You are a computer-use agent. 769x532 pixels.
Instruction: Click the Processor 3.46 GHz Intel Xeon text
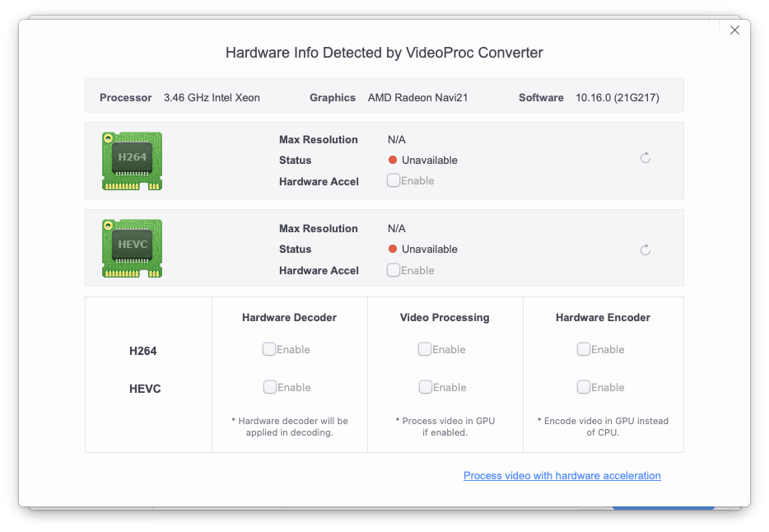click(x=212, y=98)
